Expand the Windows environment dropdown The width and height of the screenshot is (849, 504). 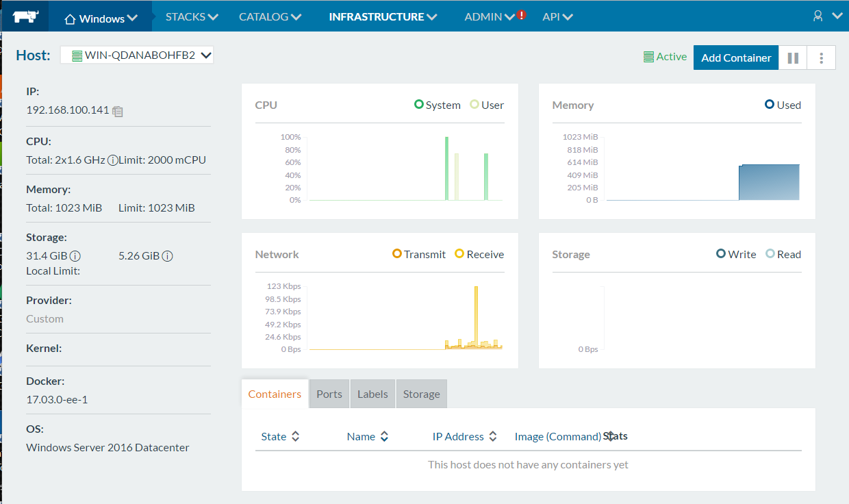pyautogui.click(x=101, y=18)
